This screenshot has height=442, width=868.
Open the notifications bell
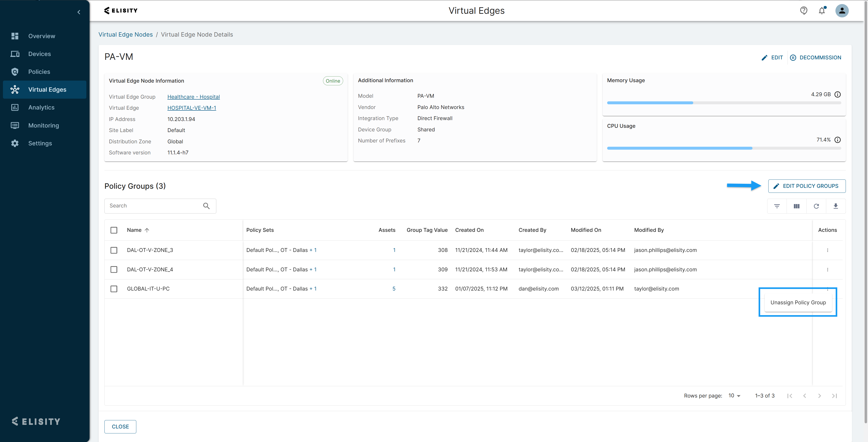tap(822, 11)
